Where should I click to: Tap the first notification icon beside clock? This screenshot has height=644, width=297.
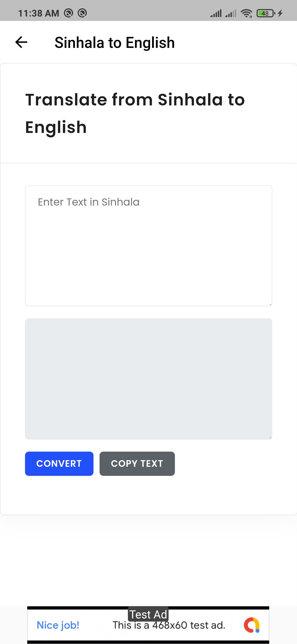[68, 13]
